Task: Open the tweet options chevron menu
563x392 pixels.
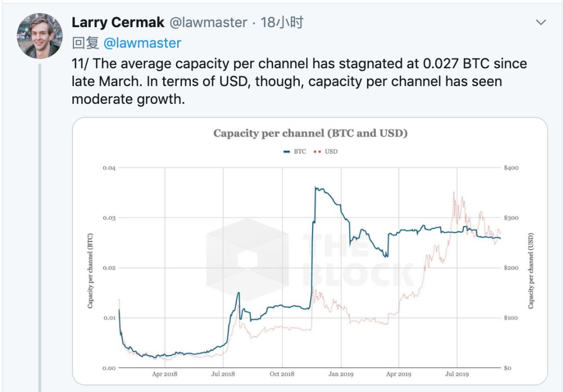Action: (541, 22)
